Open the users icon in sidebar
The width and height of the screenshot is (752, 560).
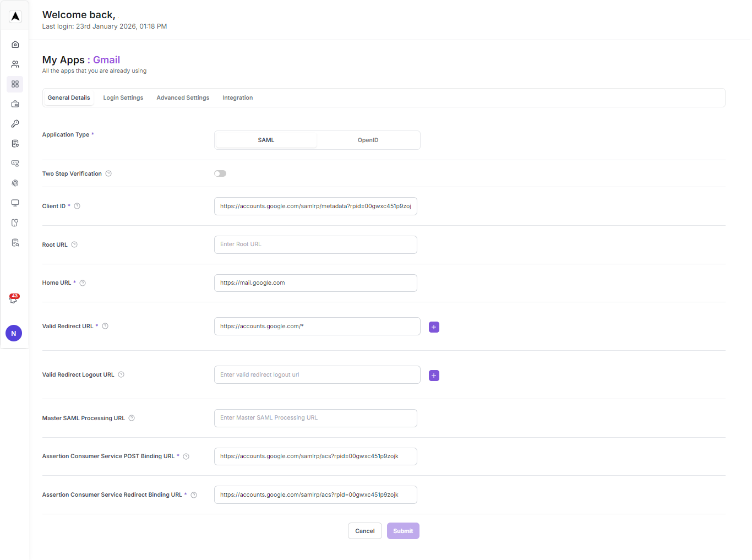[15, 64]
